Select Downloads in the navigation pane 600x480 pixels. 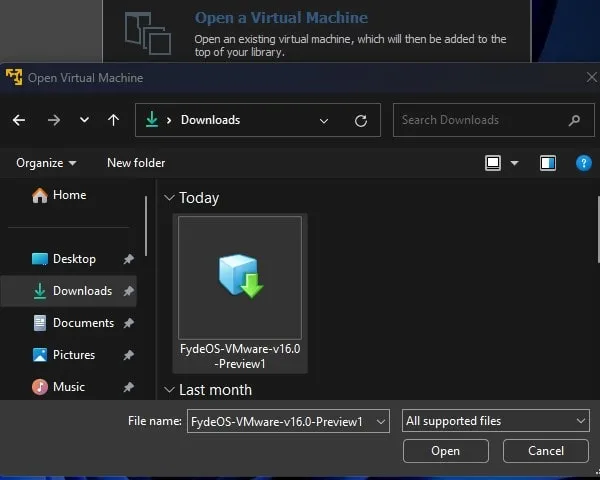click(68, 291)
